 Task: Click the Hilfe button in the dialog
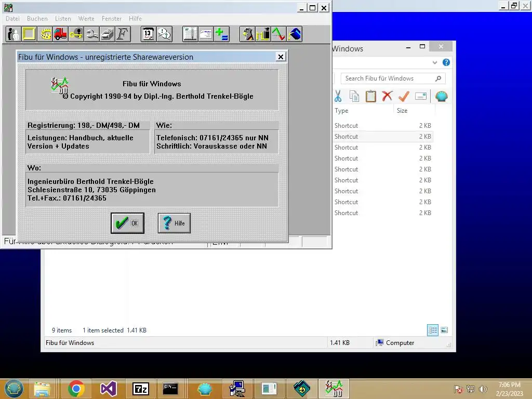tap(174, 223)
